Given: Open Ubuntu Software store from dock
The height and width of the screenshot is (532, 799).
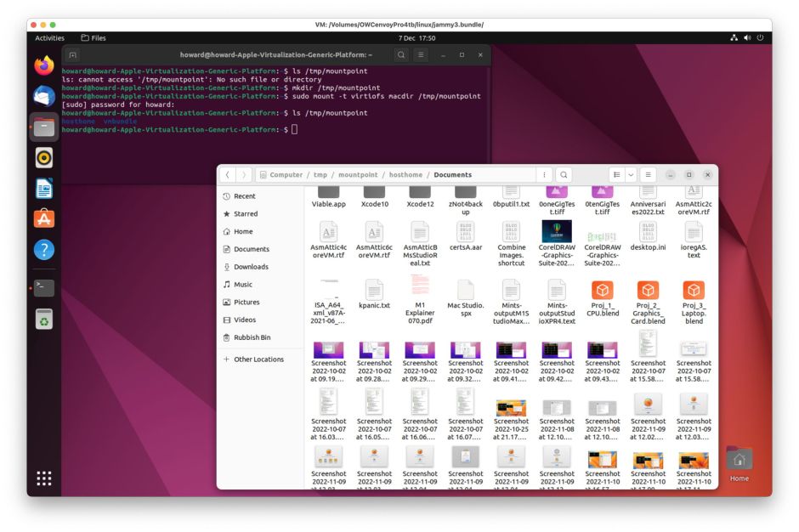Looking at the screenshot, I should (44, 218).
